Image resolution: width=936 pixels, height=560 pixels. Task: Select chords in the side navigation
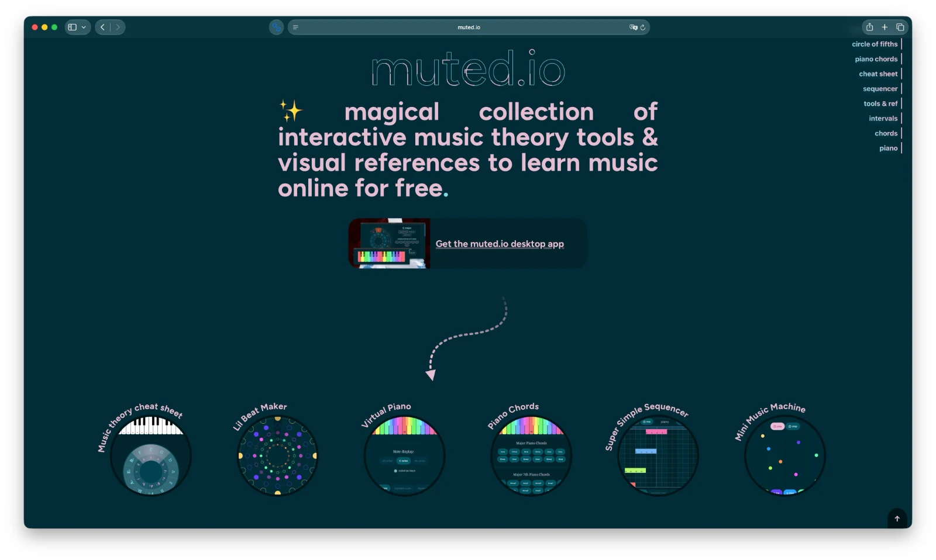point(886,133)
